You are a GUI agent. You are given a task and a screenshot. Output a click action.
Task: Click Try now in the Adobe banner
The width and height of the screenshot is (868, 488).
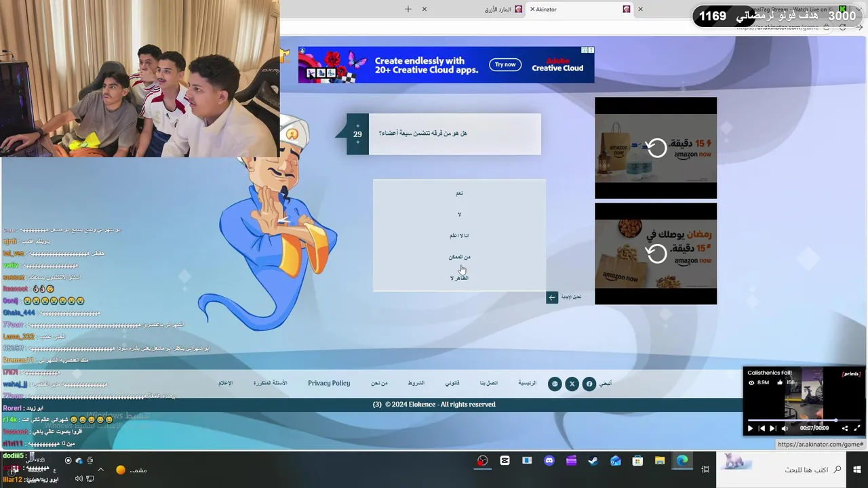505,64
